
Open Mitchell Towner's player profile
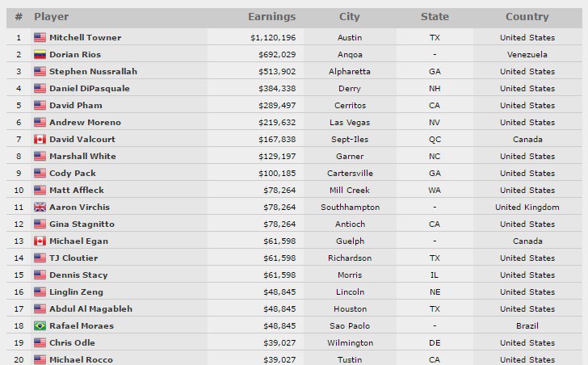click(x=83, y=37)
